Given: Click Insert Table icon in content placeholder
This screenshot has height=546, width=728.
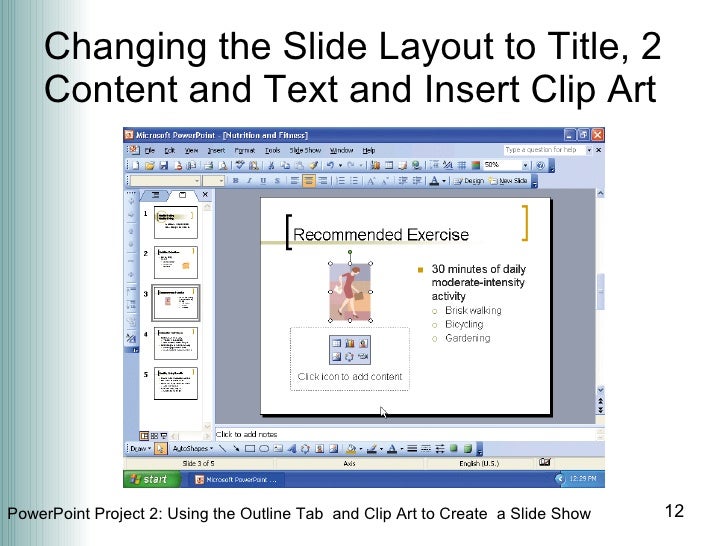Looking at the screenshot, I should coord(336,343).
